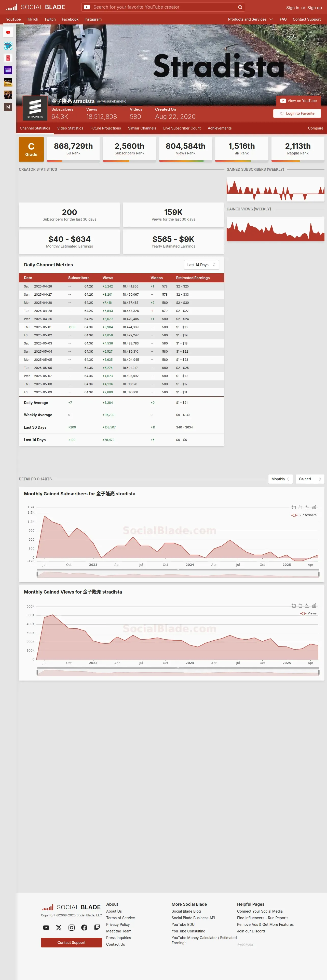Switch subscribers chart to bar chart view
This screenshot has width=327, height=980.
click(314, 507)
